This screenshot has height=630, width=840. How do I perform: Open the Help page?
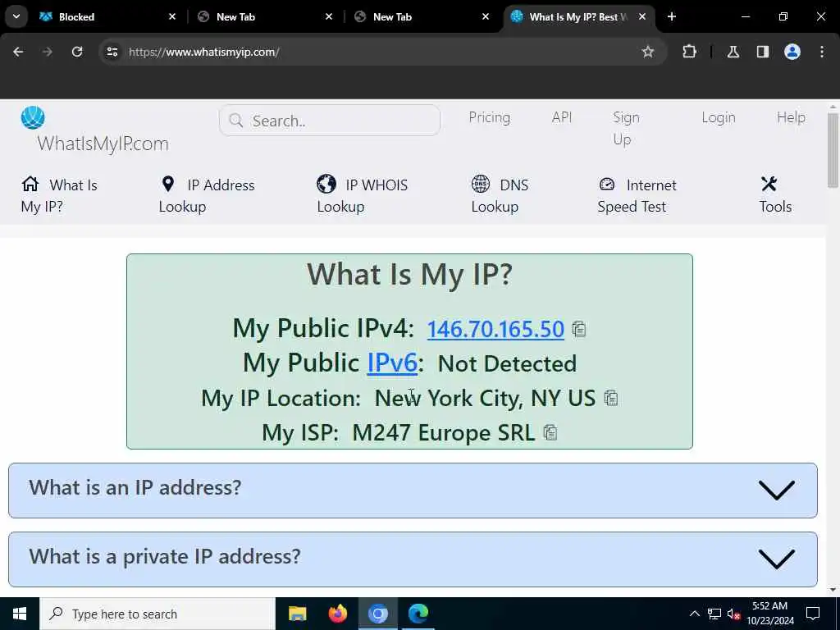pyautogui.click(x=792, y=117)
